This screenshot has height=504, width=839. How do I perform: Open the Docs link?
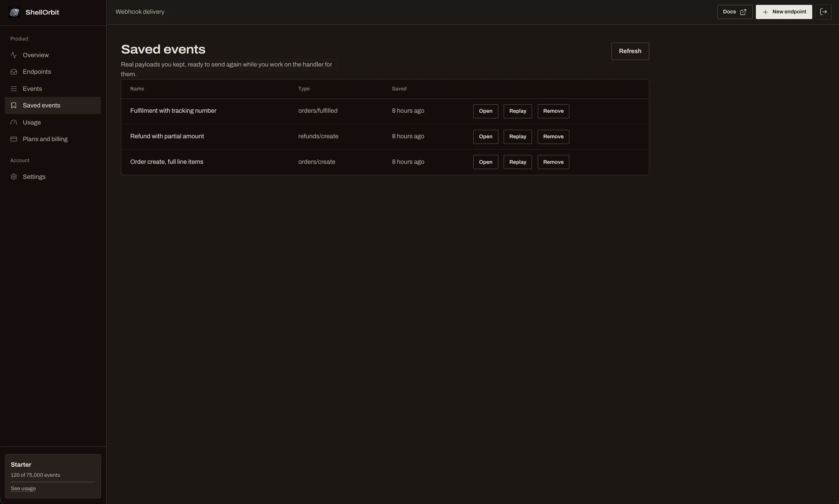734,12
